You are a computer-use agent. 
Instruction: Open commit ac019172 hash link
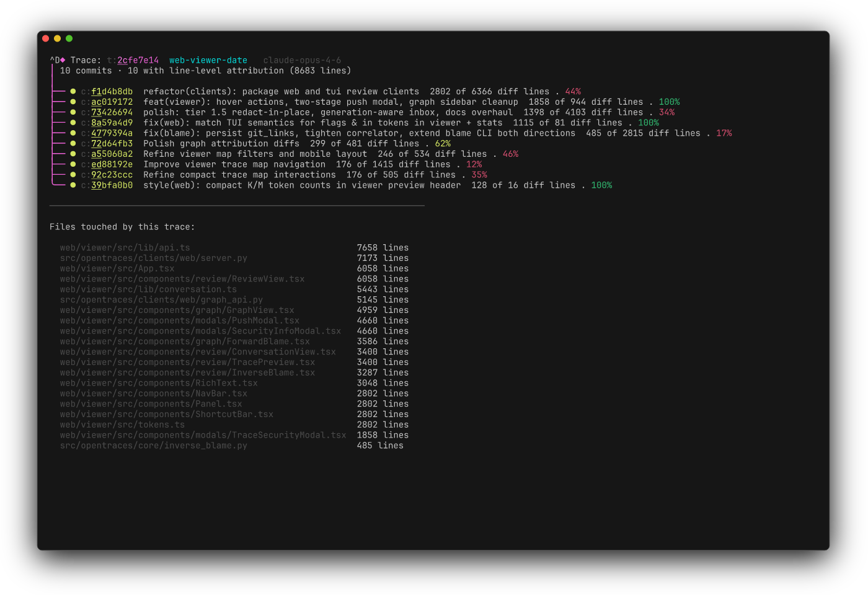[112, 102]
